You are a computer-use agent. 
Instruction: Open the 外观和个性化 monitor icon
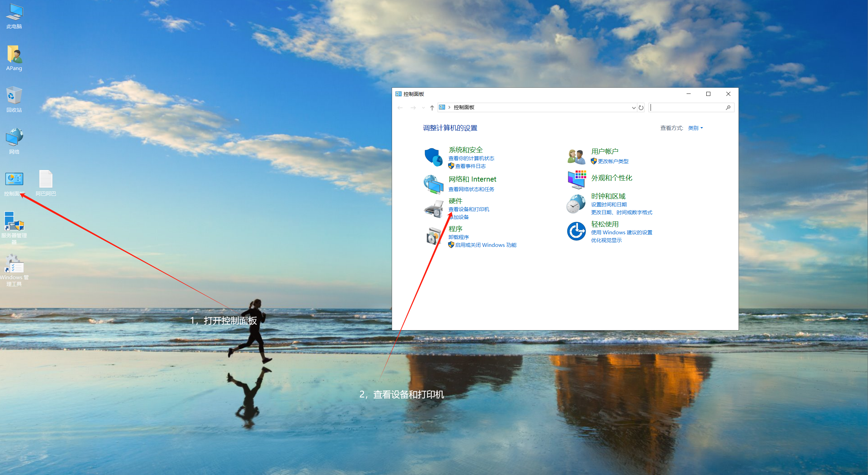pyautogui.click(x=576, y=179)
